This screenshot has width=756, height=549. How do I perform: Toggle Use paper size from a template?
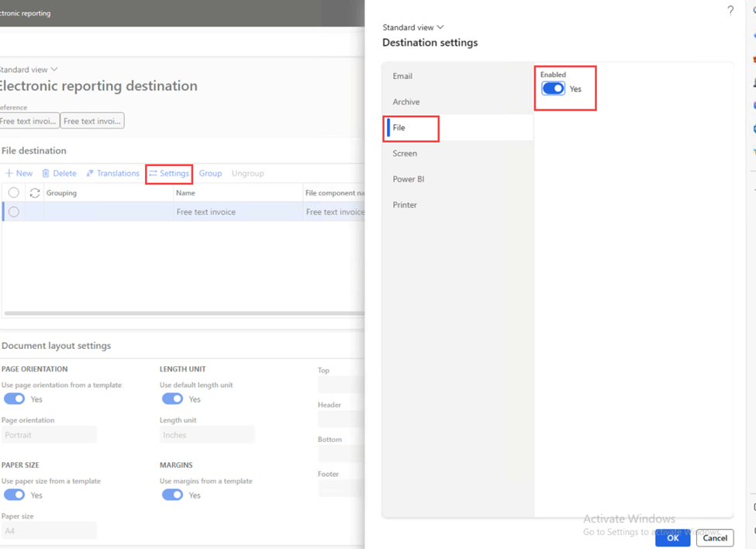click(15, 495)
